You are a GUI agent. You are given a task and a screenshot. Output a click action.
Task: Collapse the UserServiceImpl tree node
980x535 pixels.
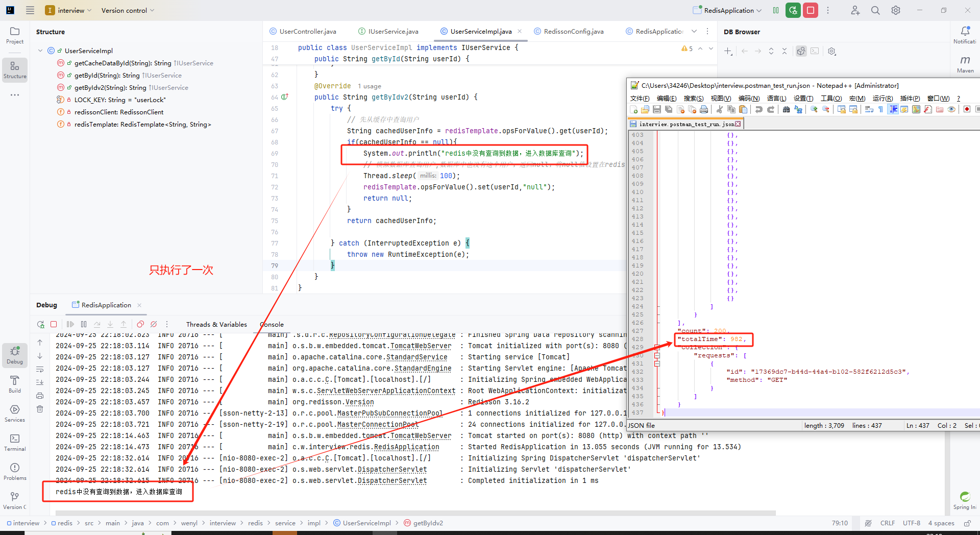[x=40, y=51]
